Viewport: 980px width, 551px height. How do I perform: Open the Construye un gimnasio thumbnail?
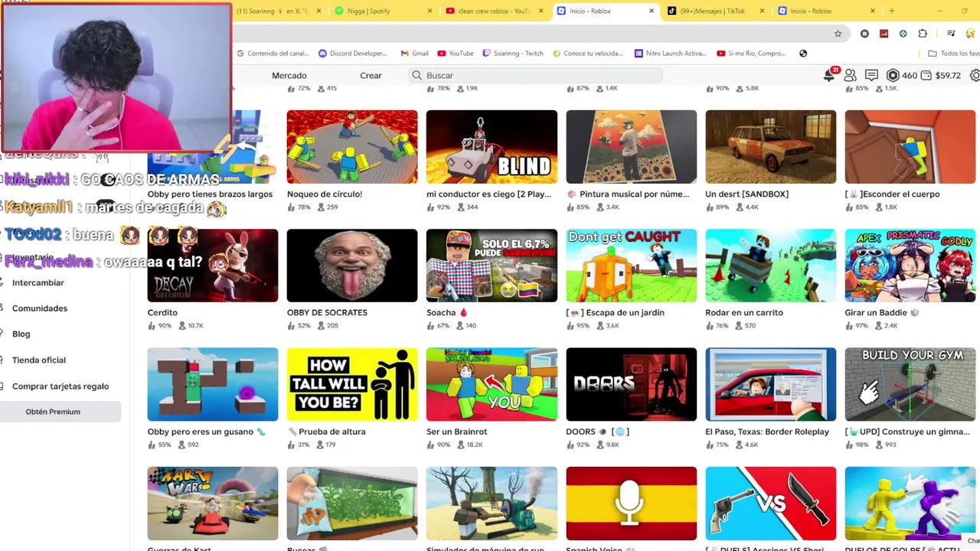click(x=910, y=384)
